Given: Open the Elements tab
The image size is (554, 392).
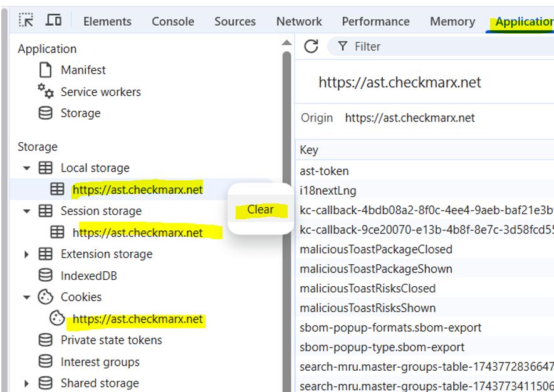Looking at the screenshot, I should (x=107, y=21).
